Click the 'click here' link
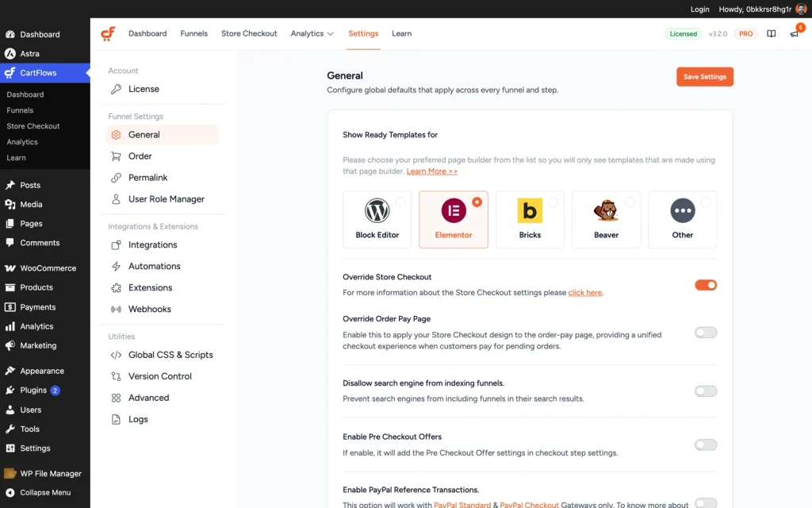 click(584, 293)
